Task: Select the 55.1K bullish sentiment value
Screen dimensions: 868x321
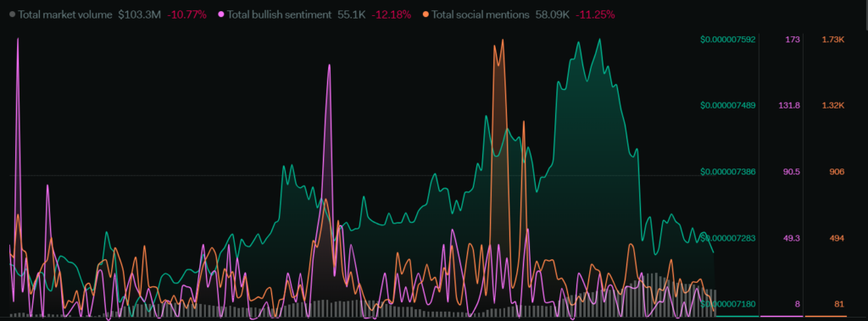Action: (x=351, y=15)
